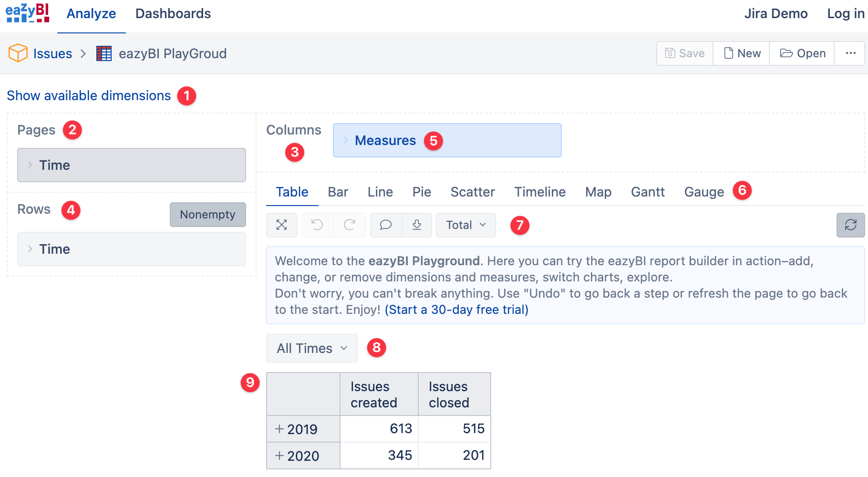Click the Log in link
This screenshot has height=477, width=868.
tap(846, 14)
